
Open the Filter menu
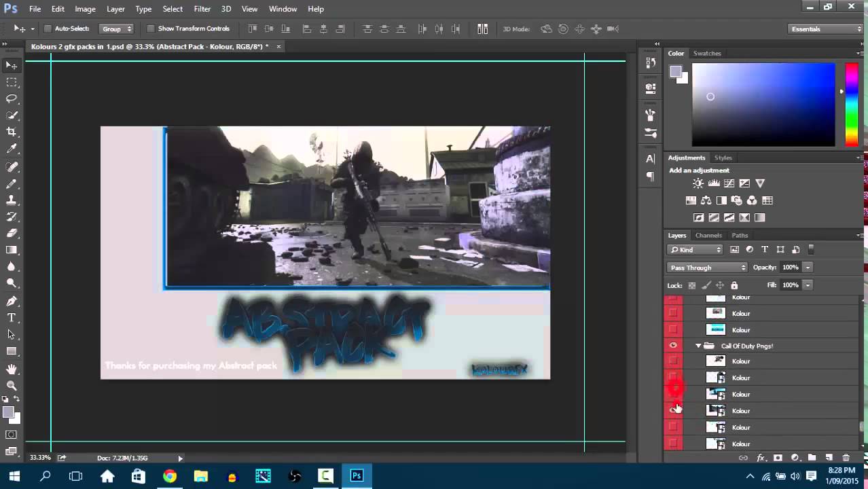[202, 9]
